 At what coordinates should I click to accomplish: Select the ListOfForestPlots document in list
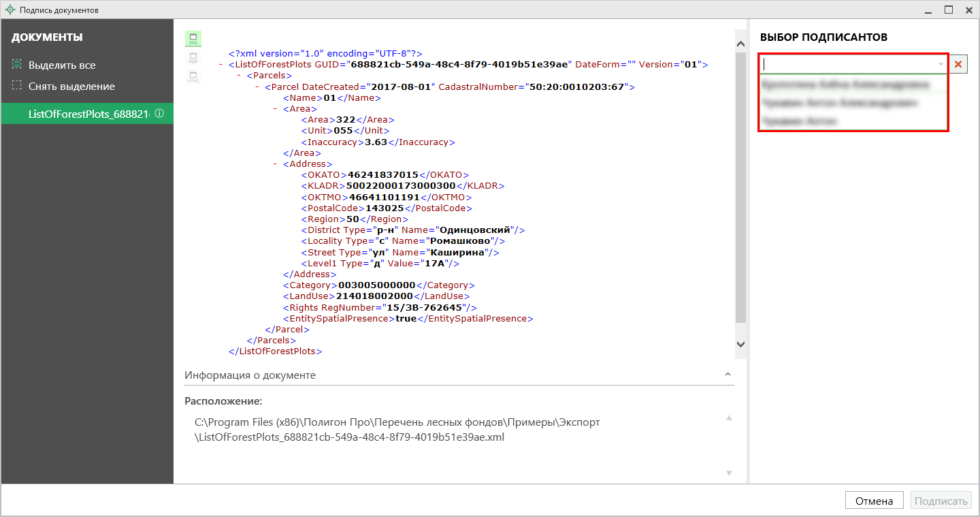point(88,114)
